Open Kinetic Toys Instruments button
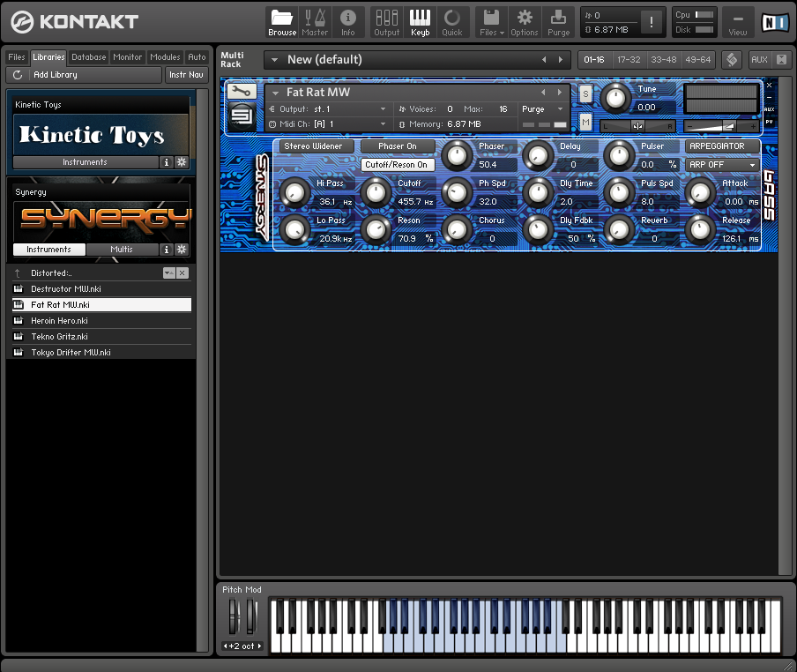The width and height of the screenshot is (797, 672). (85, 162)
